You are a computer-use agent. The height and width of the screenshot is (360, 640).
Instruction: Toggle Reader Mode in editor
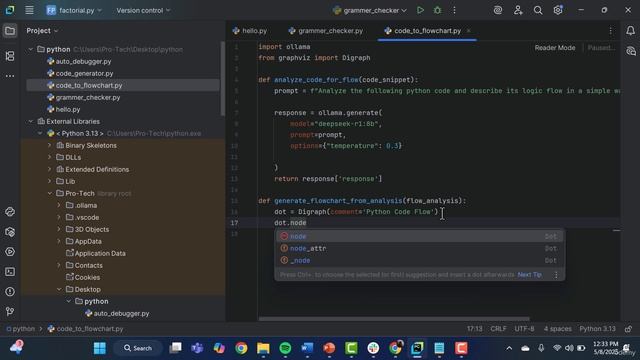pyautogui.click(x=555, y=48)
